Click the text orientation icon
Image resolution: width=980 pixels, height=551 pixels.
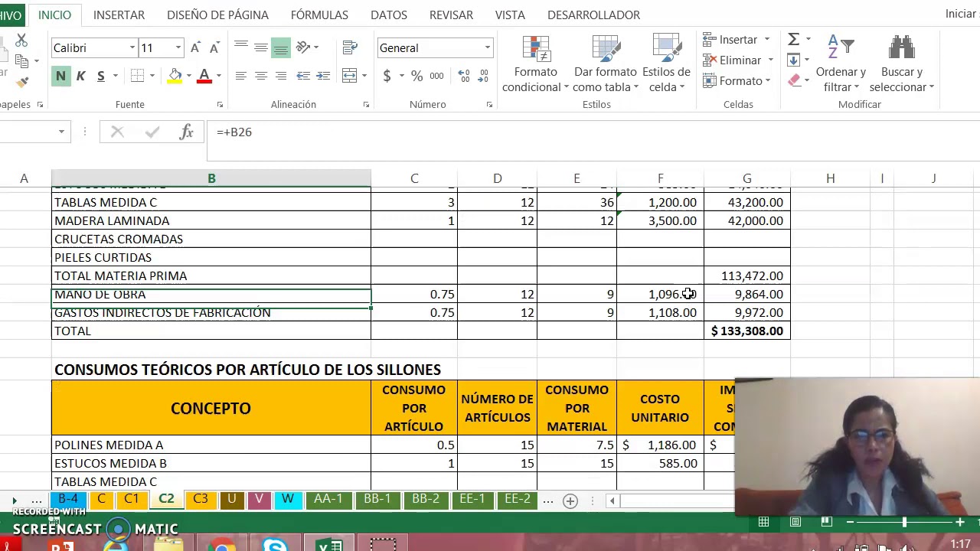(x=303, y=47)
